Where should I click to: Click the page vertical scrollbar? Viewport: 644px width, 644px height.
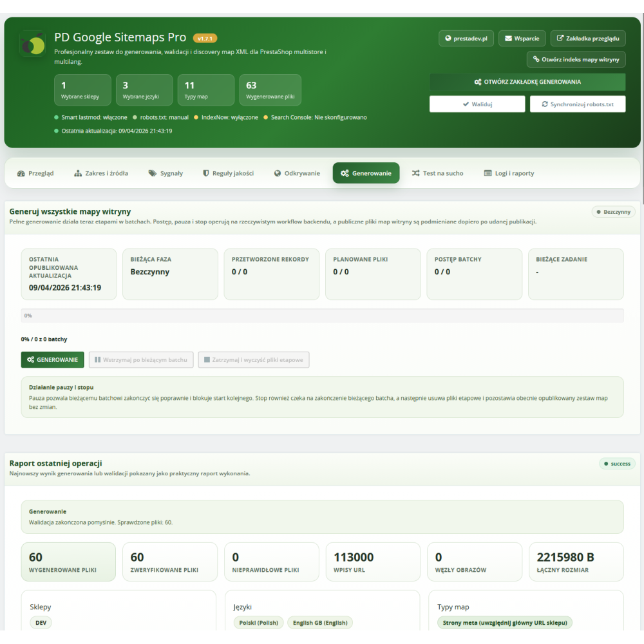coord(642,109)
